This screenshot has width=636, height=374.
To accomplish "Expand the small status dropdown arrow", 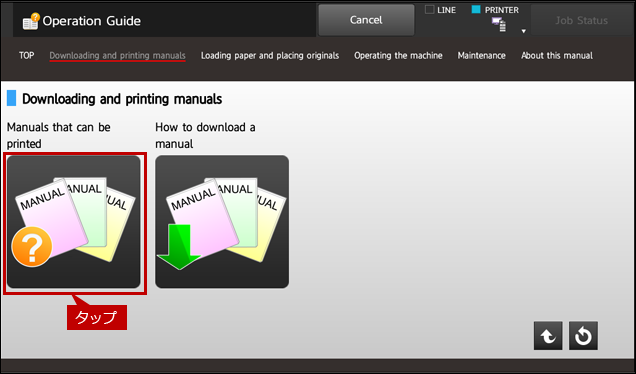I will tap(524, 31).
